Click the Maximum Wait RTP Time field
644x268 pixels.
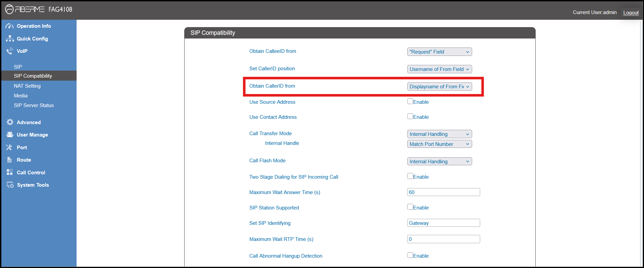coord(443,239)
